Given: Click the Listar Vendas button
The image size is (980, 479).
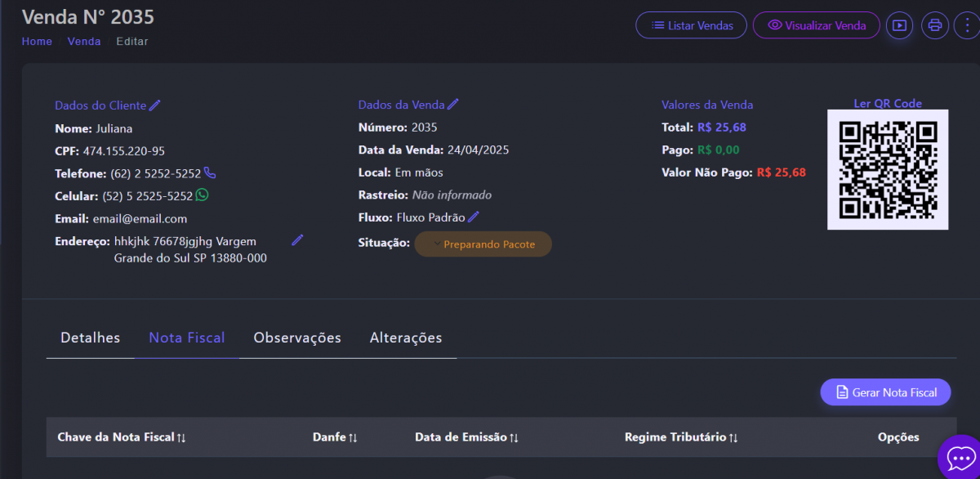Looking at the screenshot, I should coord(691,25).
